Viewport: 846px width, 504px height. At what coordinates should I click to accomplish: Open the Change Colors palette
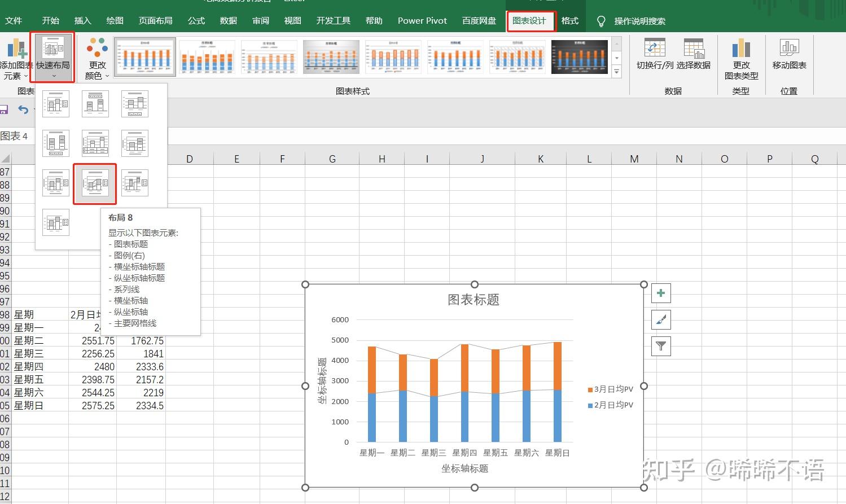click(97, 59)
